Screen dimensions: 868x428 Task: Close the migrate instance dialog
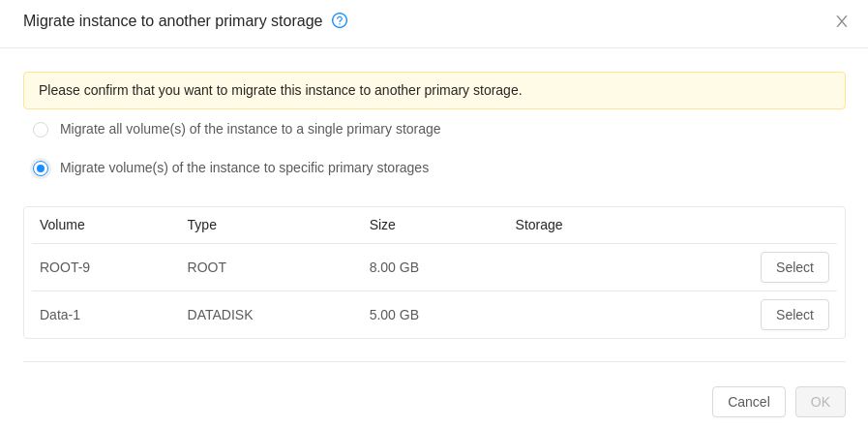tap(842, 21)
